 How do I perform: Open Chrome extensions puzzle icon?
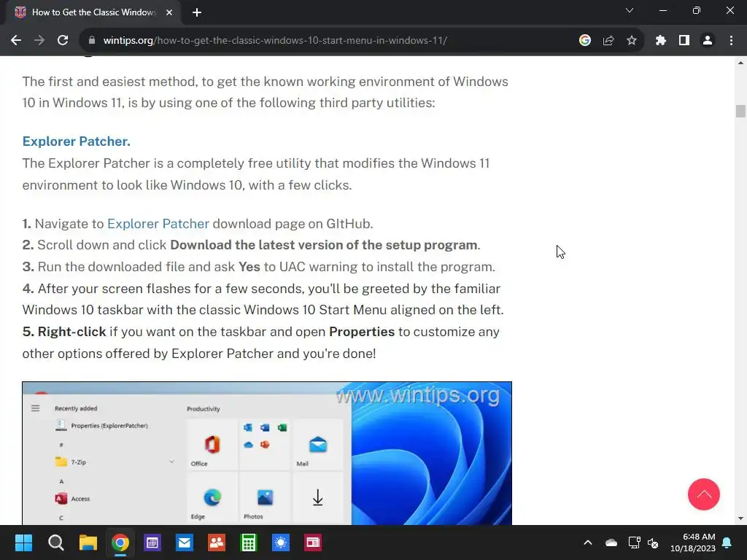click(660, 41)
